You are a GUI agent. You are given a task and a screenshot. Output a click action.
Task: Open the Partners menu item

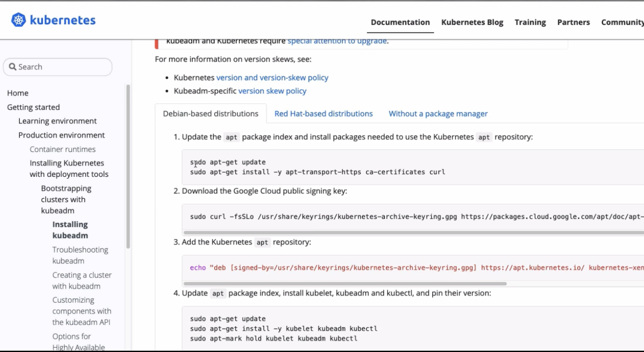click(x=573, y=22)
